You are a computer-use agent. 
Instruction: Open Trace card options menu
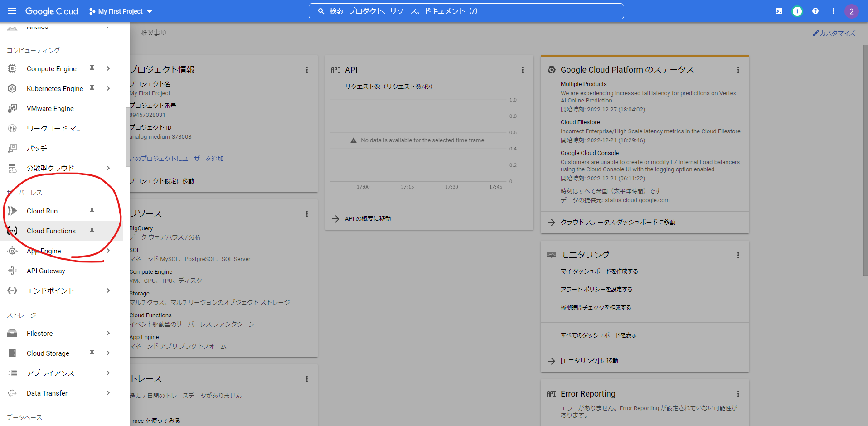[307, 379]
